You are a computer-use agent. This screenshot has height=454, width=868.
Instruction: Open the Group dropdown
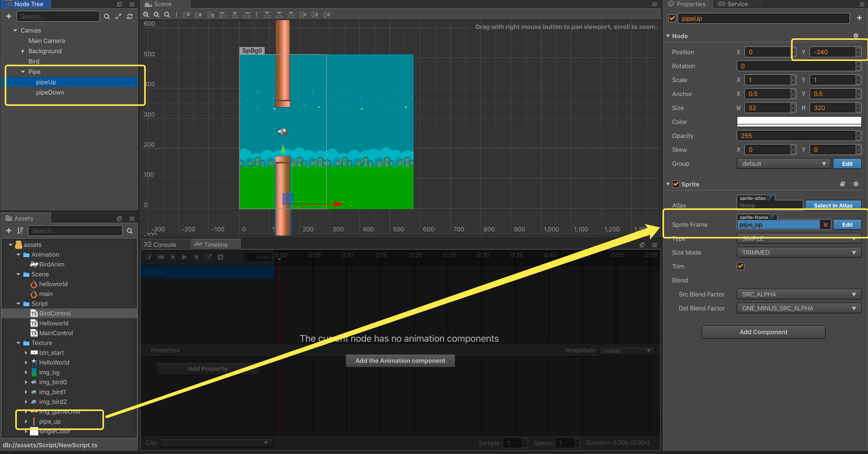click(x=783, y=163)
